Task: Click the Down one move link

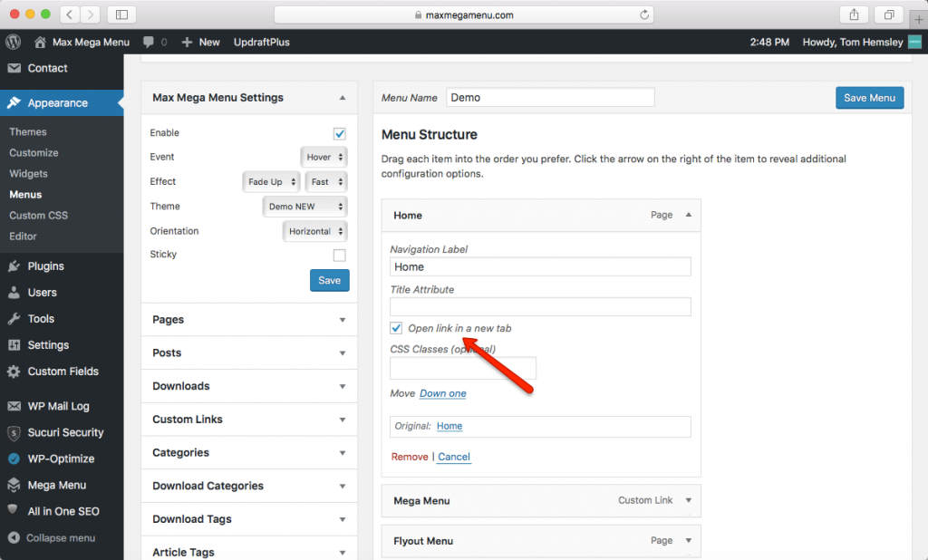Action: 443,393
